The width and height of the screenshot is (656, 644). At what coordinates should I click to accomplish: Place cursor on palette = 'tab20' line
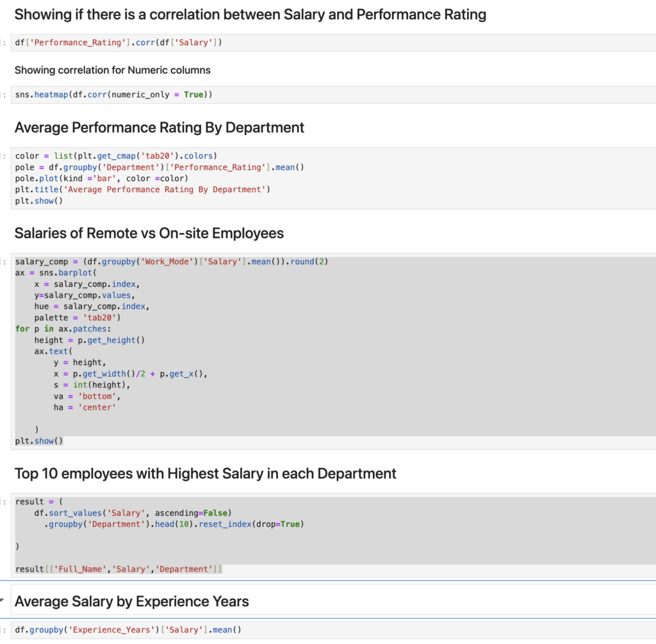[78, 318]
